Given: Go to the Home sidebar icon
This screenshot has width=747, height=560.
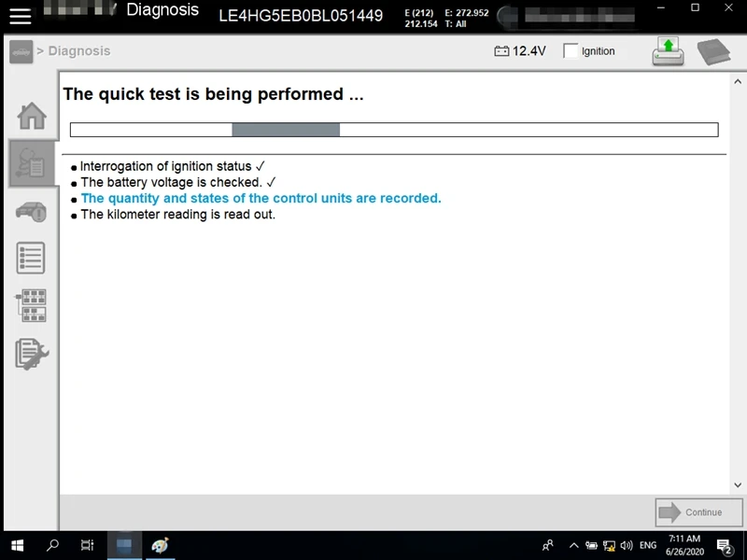Looking at the screenshot, I should coord(32,116).
